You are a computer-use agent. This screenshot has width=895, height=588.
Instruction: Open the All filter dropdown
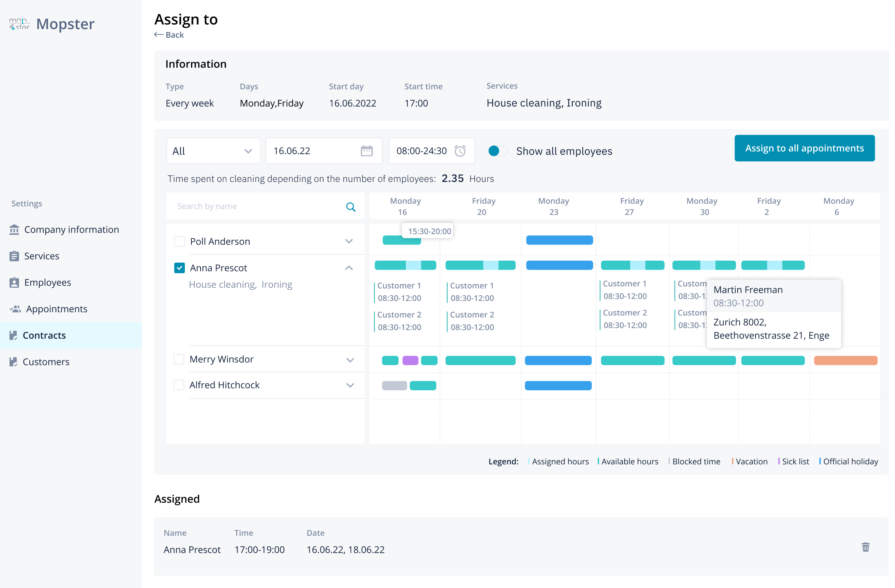coord(213,151)
